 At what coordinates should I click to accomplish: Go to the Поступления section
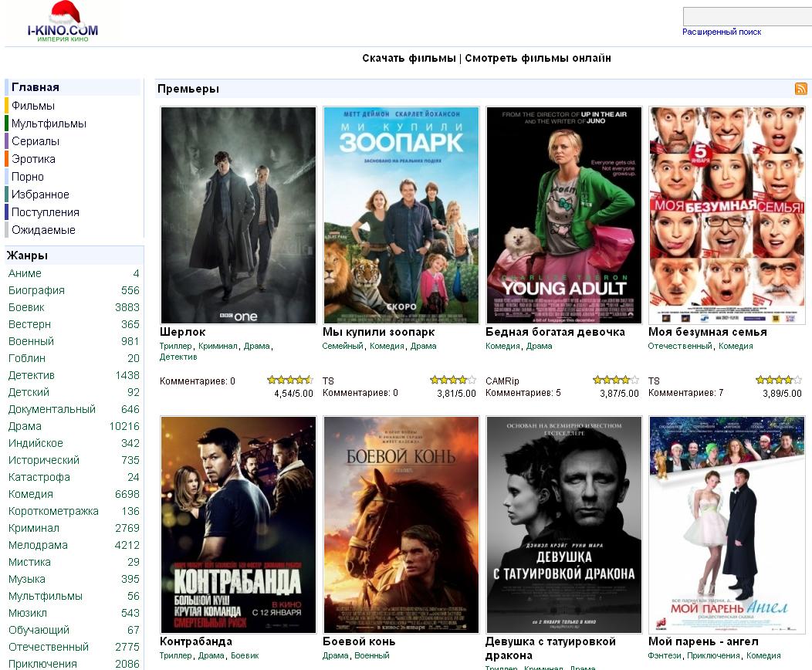coord(46,211)
